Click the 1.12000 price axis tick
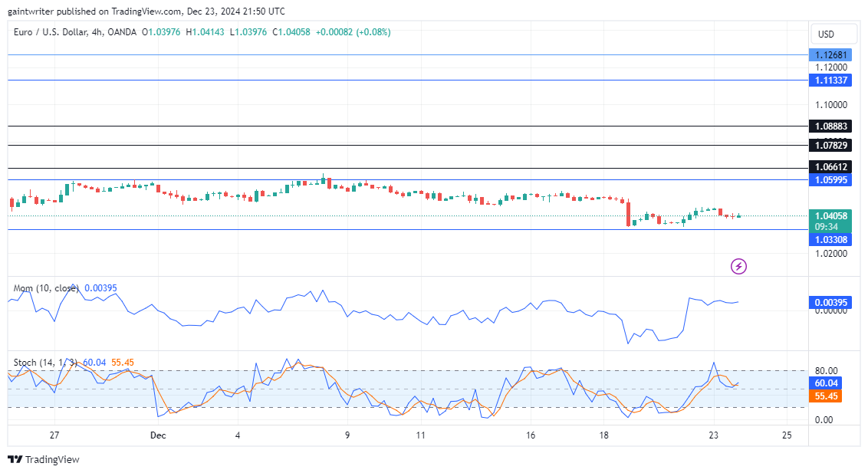 [x=831, y=67]
